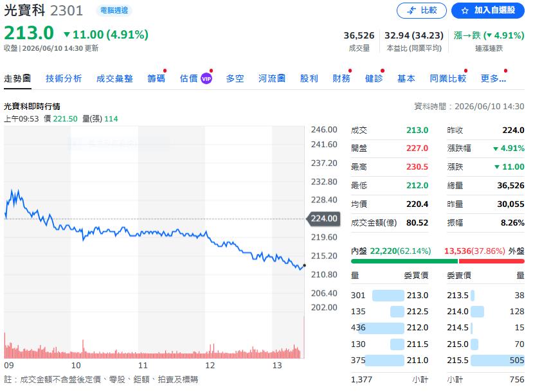Click the big 213.0 closing price
The width and height of the screenshot is (542, 392).
pos(29,33)
